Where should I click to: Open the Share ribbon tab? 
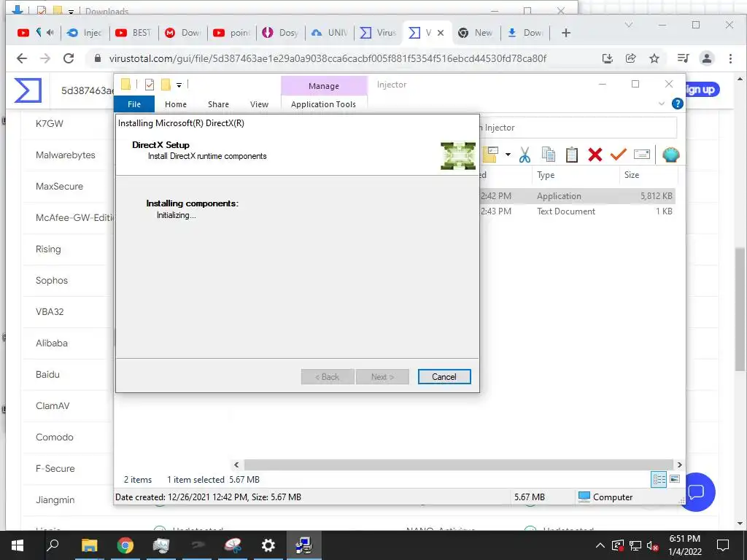218,104
